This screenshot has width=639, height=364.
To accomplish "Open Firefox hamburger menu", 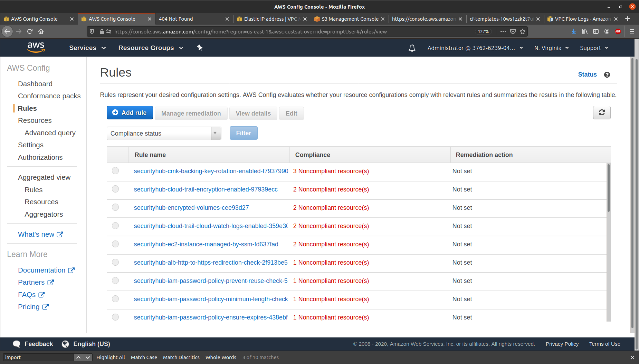I will point(632,31).
